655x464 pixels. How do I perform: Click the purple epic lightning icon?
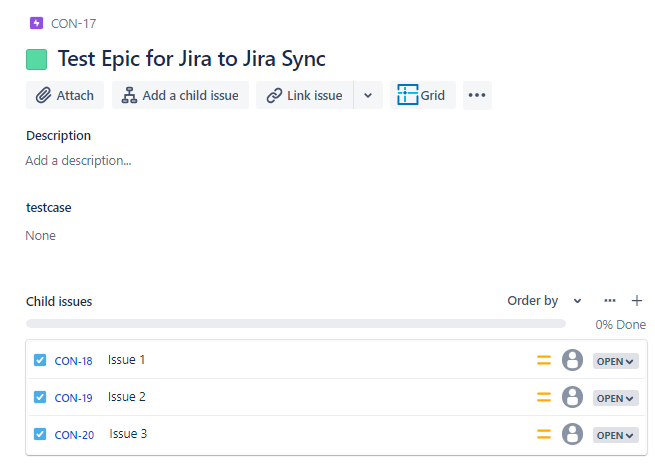click(x=36, y=23)
